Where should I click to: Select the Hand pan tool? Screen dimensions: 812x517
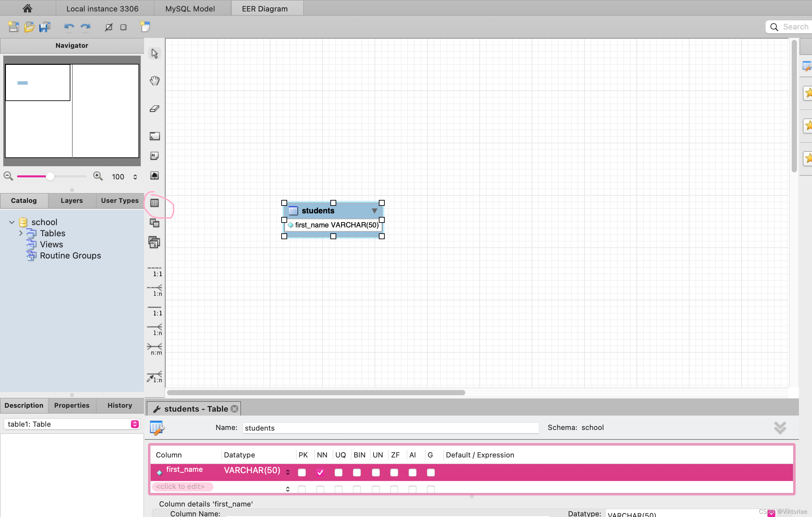pos(155,80)
